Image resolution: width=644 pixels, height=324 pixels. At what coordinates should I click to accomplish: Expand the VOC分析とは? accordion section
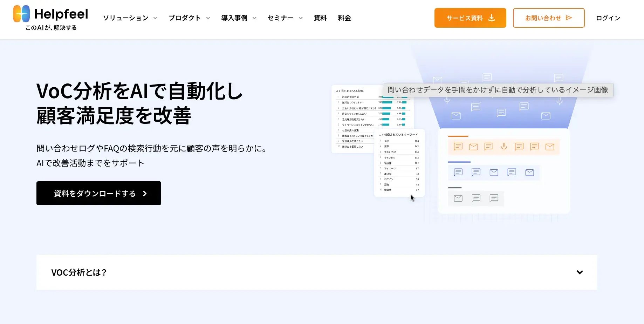(x=580, y=272)
